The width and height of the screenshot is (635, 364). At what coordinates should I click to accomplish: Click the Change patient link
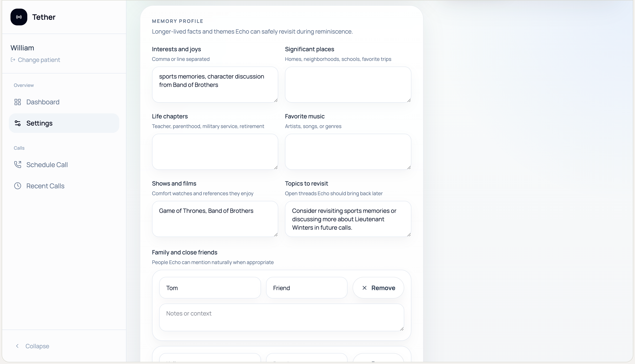[39, 60]
